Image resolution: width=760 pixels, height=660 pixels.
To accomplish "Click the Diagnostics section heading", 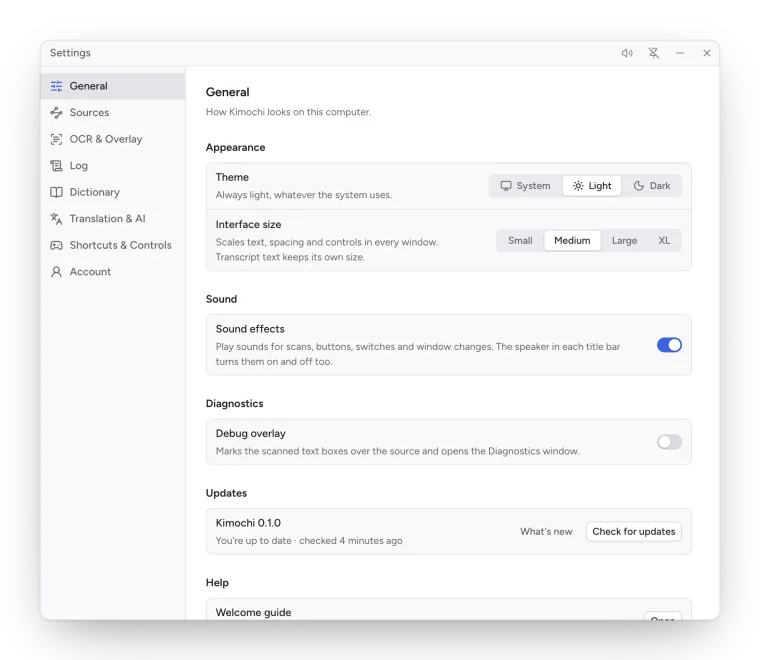I will 235,404.
